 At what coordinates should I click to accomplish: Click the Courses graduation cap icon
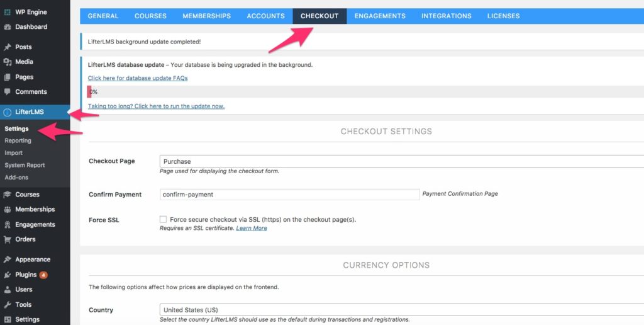(7, 195)
